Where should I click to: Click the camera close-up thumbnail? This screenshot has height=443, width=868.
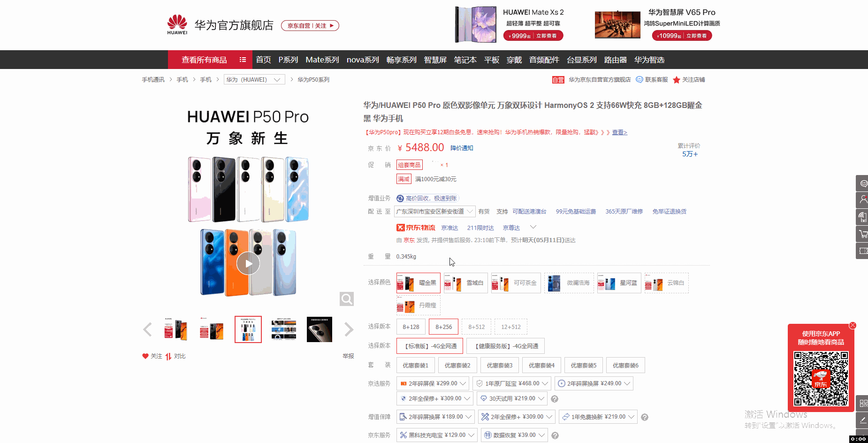coord(320,329)
